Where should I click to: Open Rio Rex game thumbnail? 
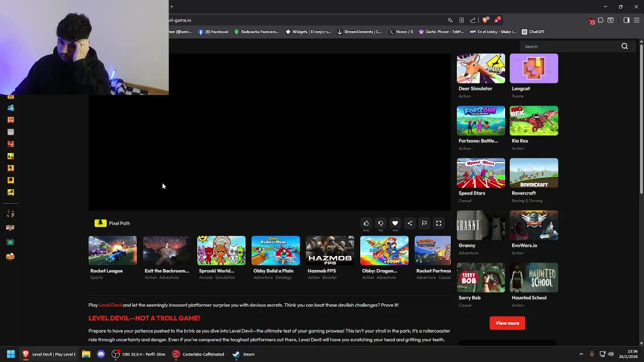(x=534, y=121)
